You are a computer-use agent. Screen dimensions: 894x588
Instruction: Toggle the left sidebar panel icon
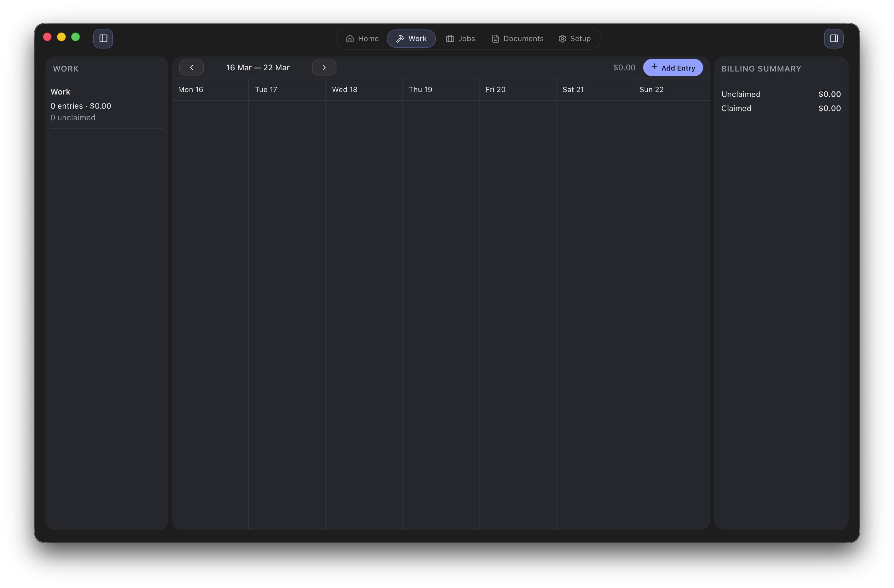coord(103,39)
